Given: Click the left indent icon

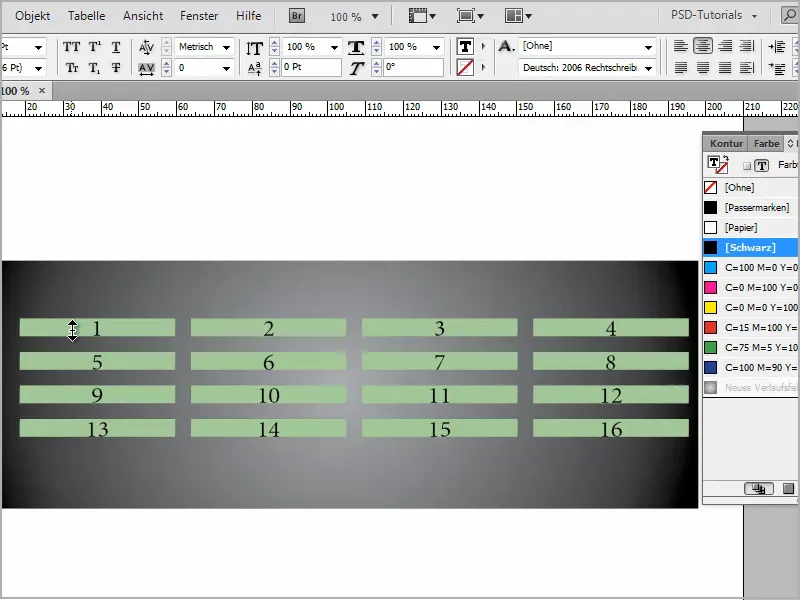Looking at the screenshot, I should (777, 47).
